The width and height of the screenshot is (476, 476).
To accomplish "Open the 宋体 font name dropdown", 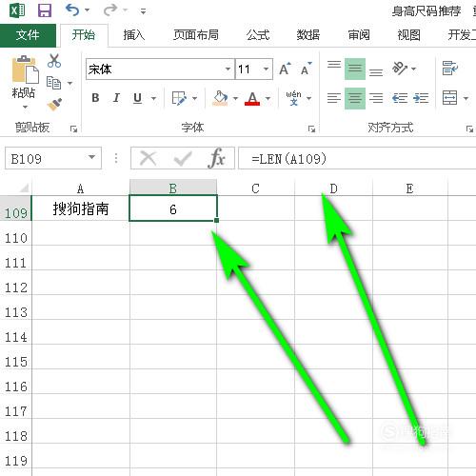I will (228, 69).
